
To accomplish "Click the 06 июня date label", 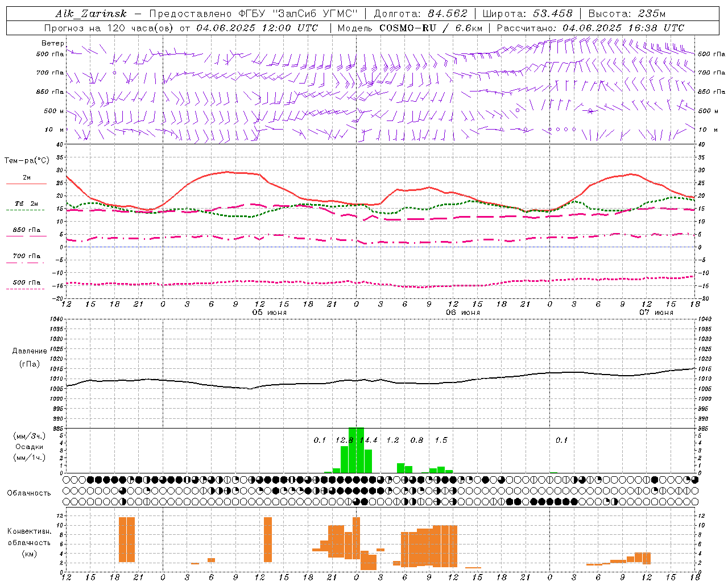I will 463,313.
